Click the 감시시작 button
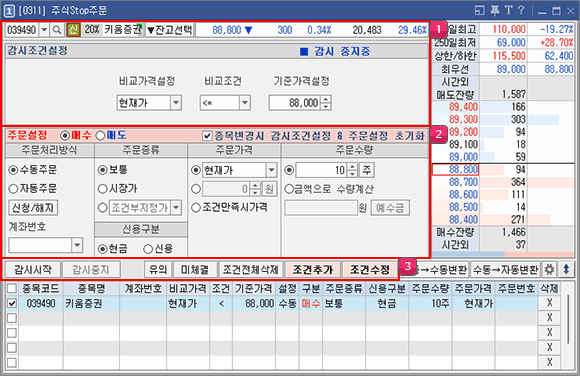This screenshot has height=376, width=580. 33,269
